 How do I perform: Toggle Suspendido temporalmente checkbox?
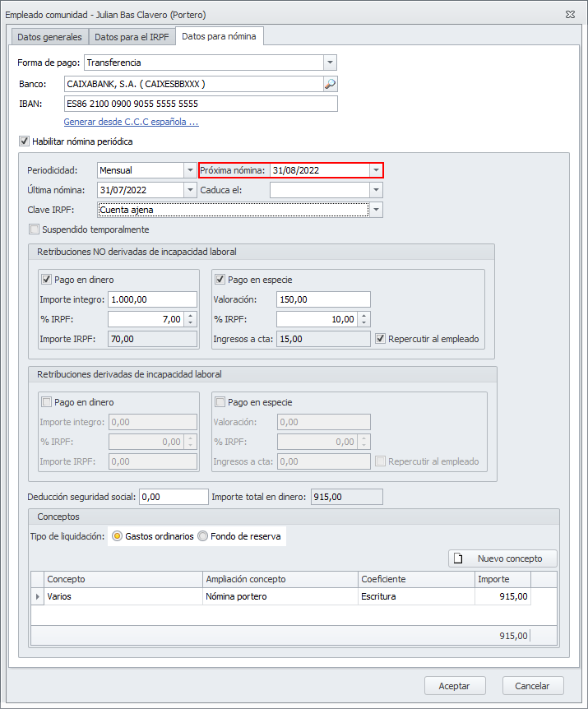pos(35,229)
